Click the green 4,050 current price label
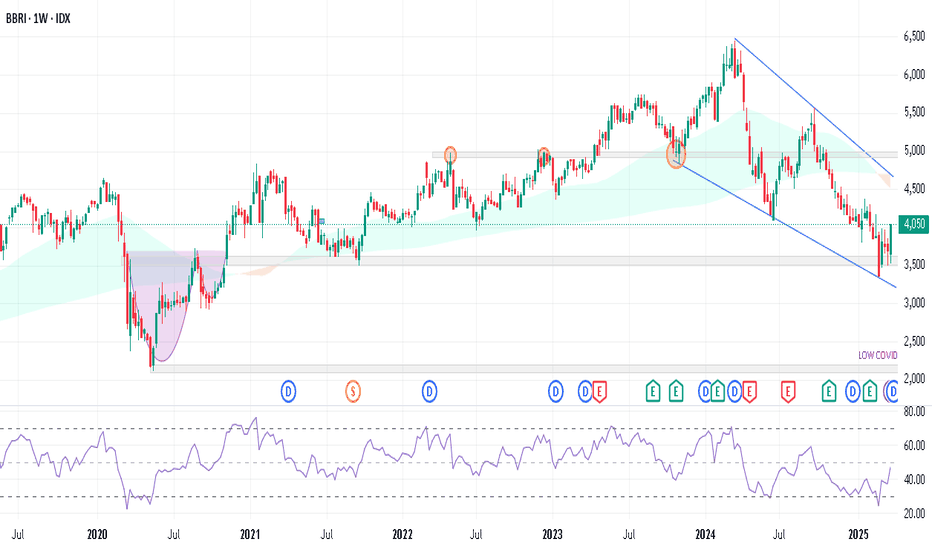 coord(914,224)
